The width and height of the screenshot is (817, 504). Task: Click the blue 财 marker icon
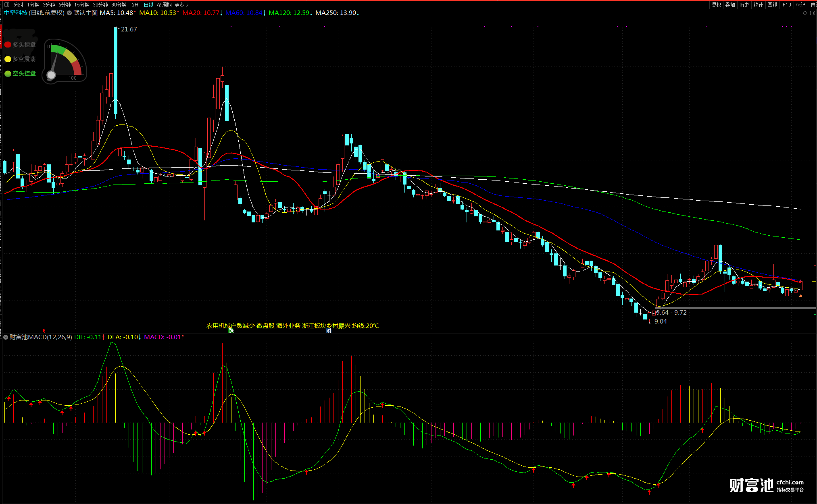(329, 331)
